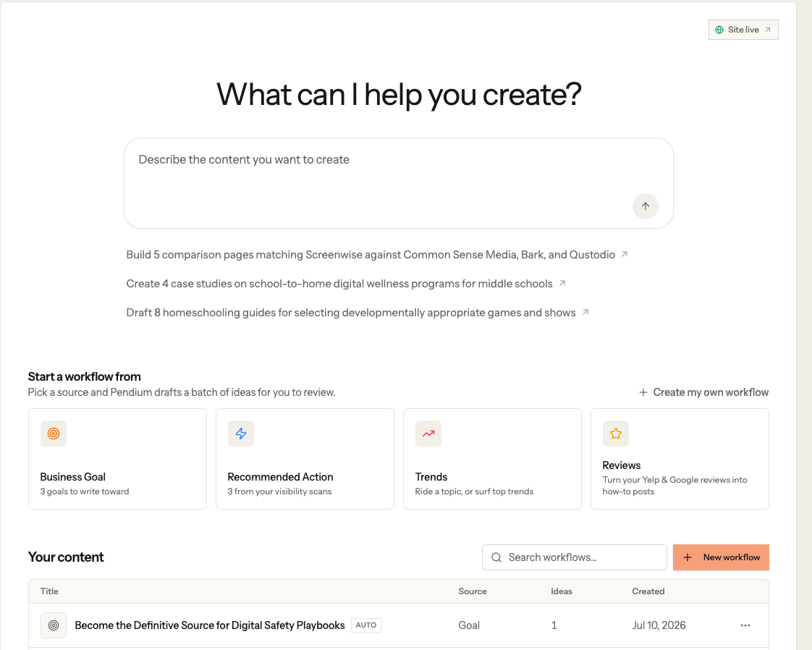Click Create my own workflow
This screenshot has height=650, width=812.
click(703, 392)
